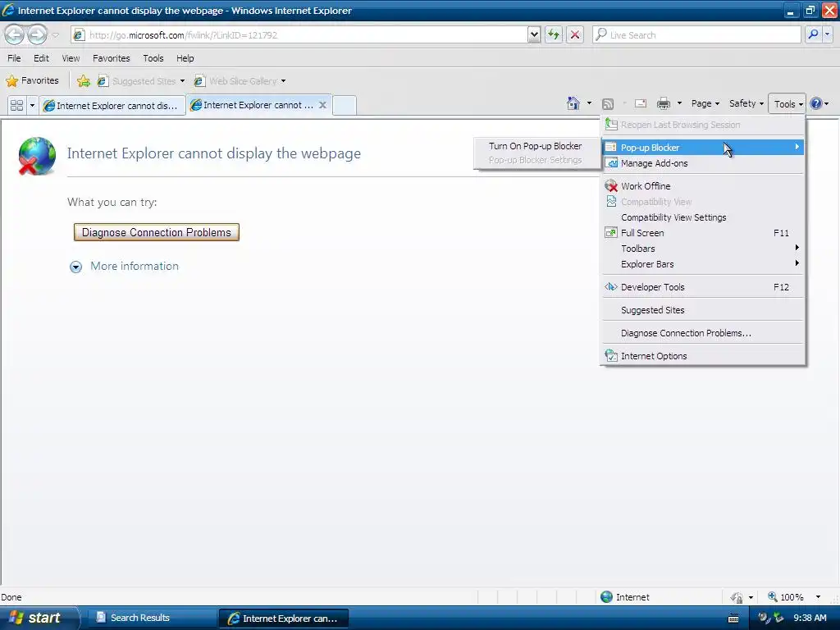Image resolution: width=840 pixels, height=630 pixels.
Task: Click the Tools command bar button
Action: (787, 104)
